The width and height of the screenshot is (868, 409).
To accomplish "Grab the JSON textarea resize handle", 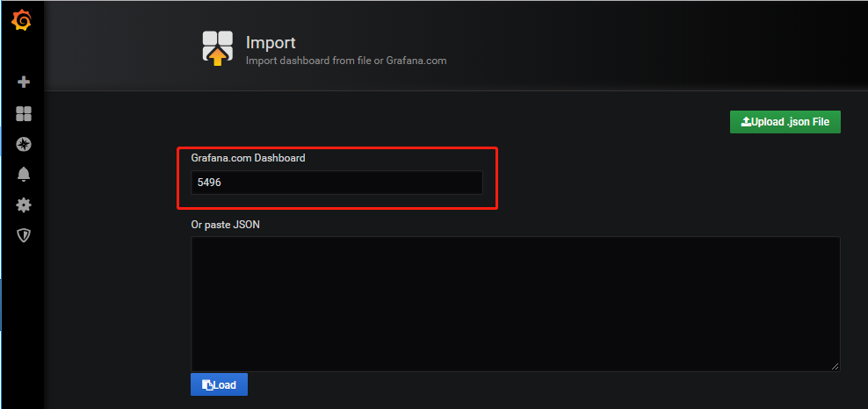I will click(x=835, y=366).
